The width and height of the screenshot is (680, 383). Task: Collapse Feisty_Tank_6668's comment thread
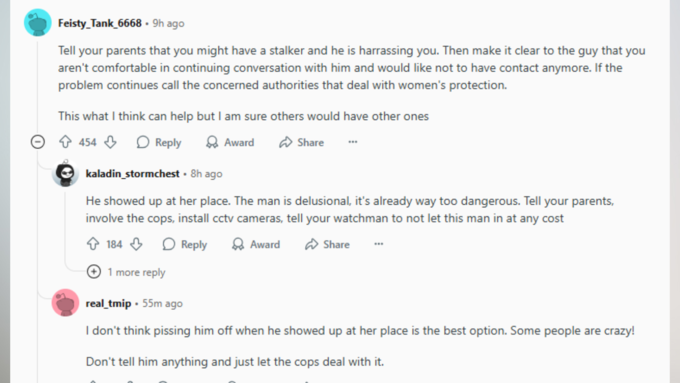pos(38,142)
